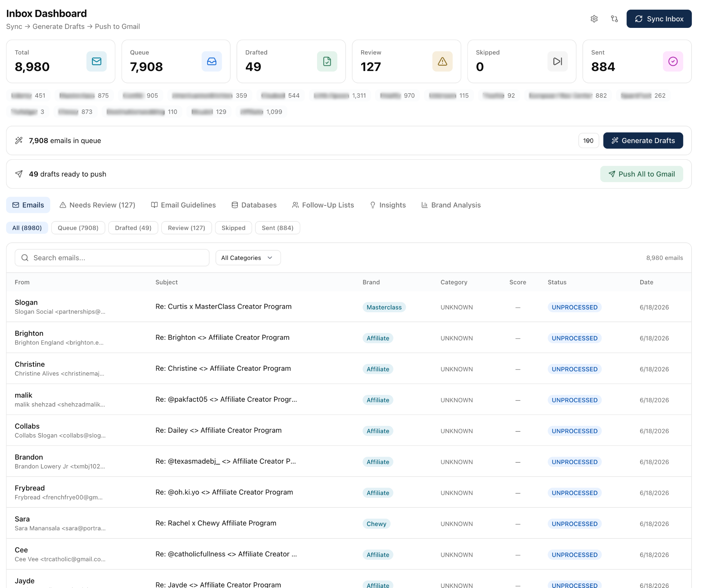The width and height of the screenshot is (705, 588).
Task: Switch to the Emails tab
Action: pos(28,205)
